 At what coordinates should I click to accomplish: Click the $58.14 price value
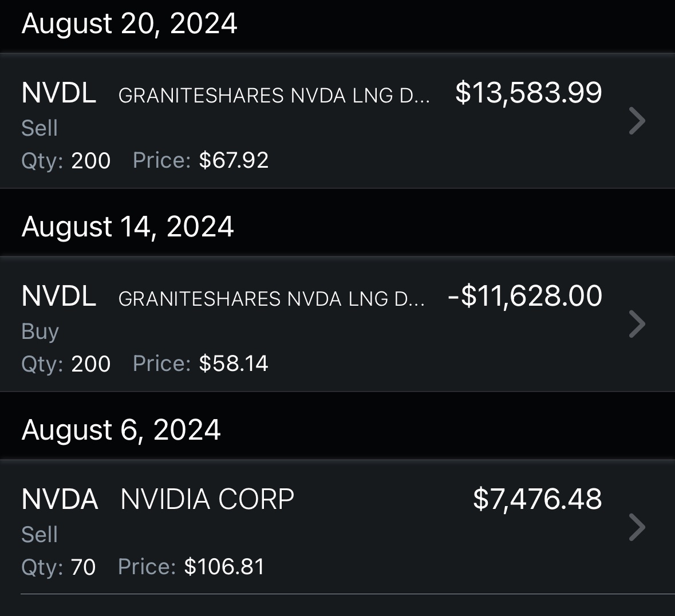click(234, 364)
